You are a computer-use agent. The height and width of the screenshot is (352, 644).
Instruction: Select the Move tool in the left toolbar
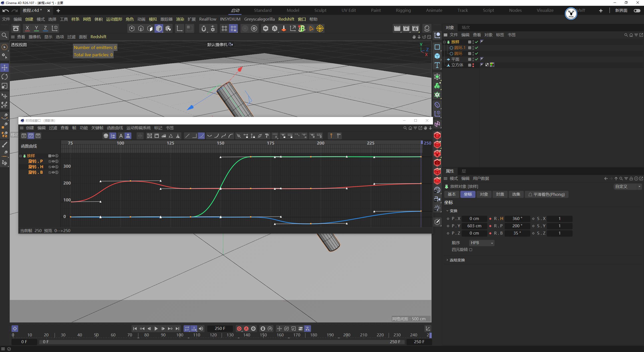point(4,67)
